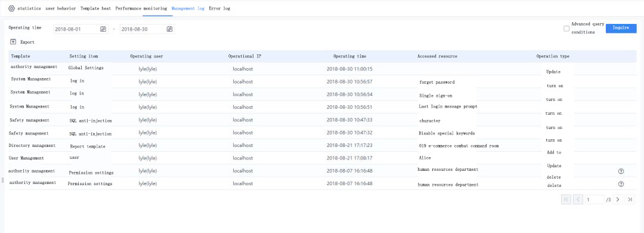Click the Operating user column header
The width and height of the screenshot is (644, 233).
tap(147, 56)
